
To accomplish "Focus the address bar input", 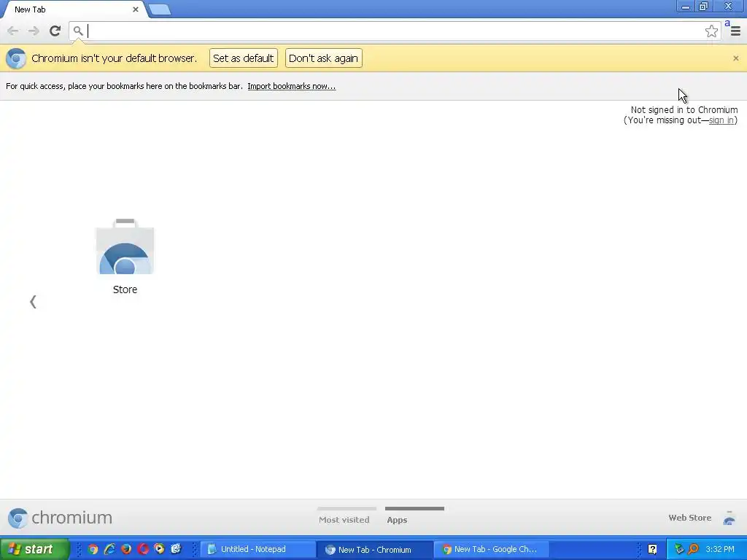I will coord(395,31).
